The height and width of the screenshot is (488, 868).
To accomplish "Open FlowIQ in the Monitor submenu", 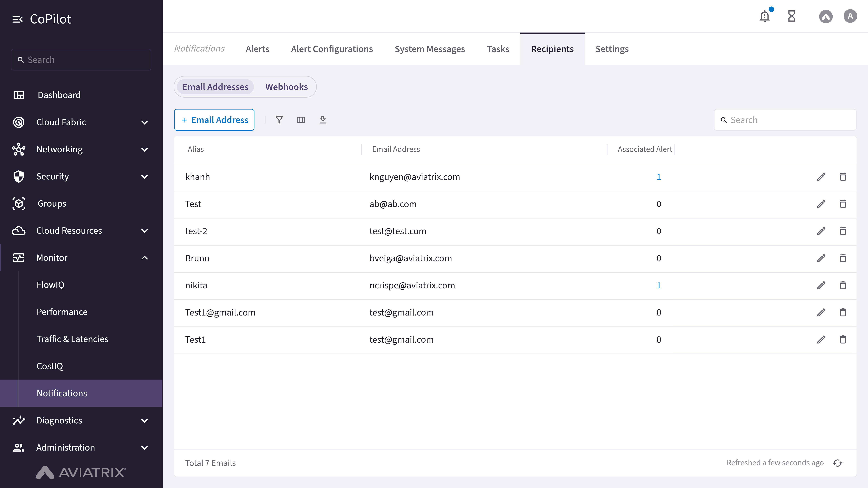I will click(x=51, y=285).
